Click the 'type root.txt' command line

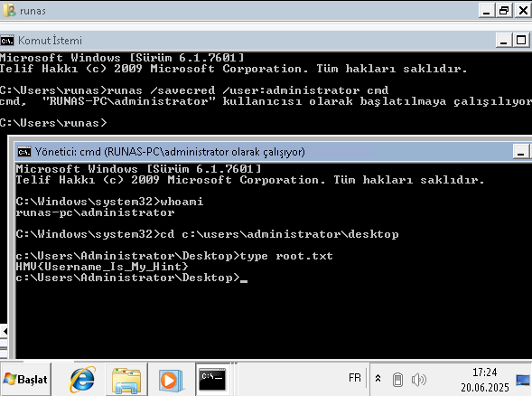(x=286, y=256)
